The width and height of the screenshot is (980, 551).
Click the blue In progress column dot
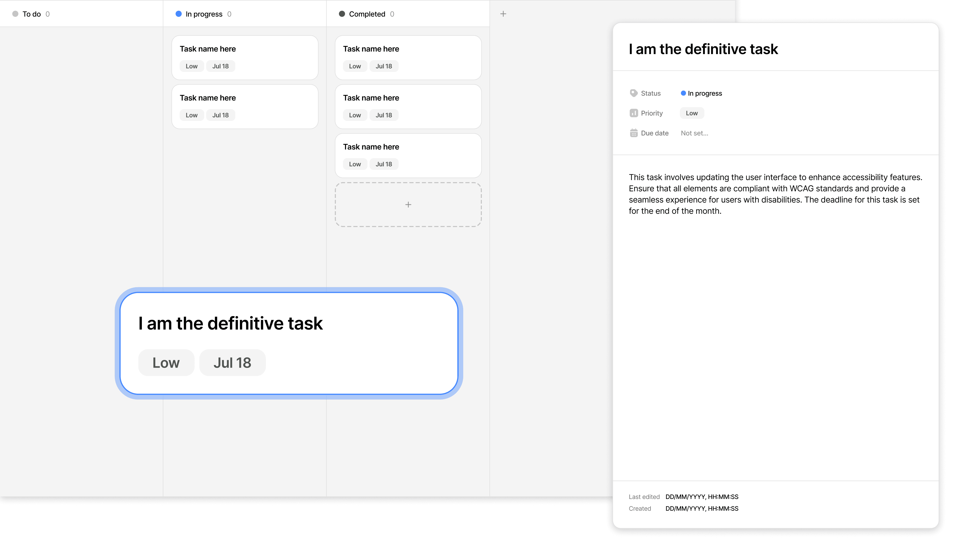178,14
